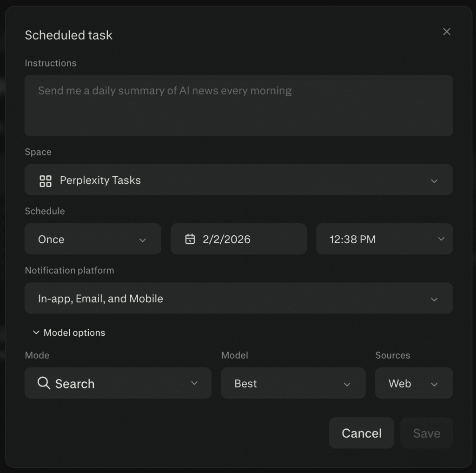Click inside the Instructions text area
Image resolution: width=476 pixels, height=473 pixels.
[x=239, y=105]
